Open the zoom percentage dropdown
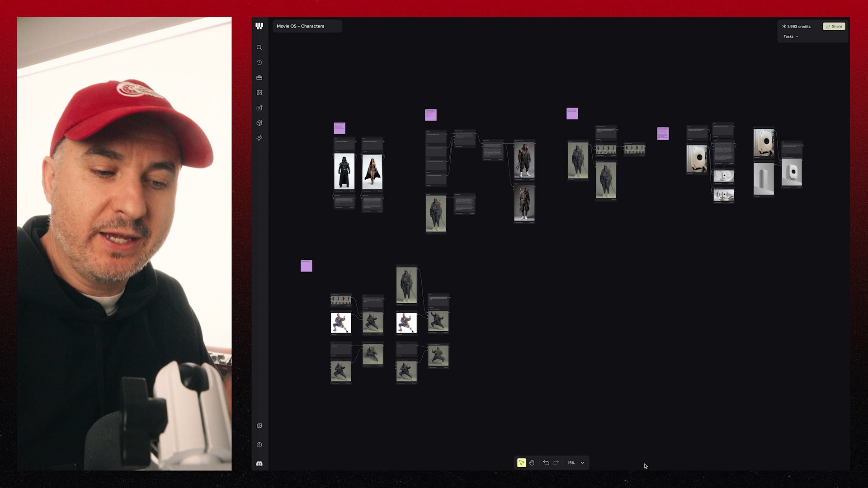Screen dimensions: 868x488 pos(576,463)
